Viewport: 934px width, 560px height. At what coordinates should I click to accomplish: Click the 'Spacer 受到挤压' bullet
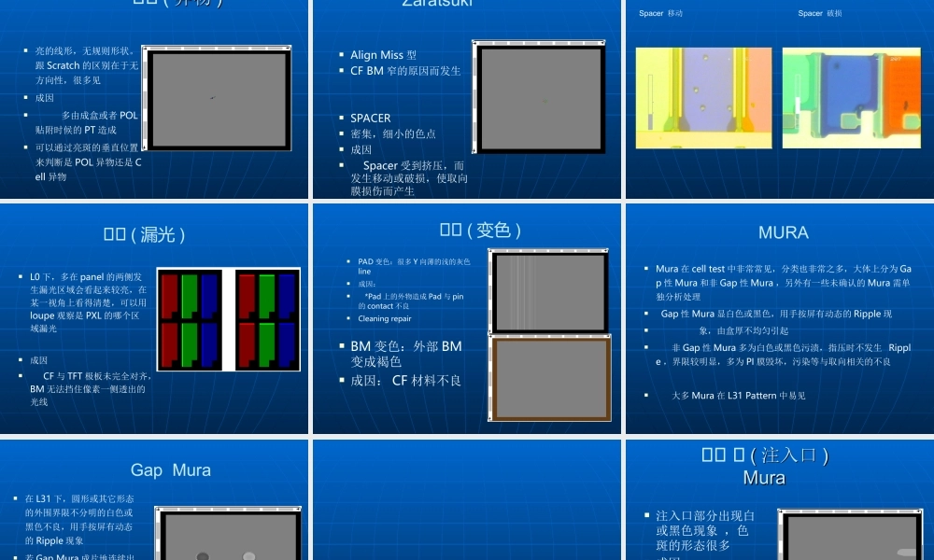(x=409, y=178)
